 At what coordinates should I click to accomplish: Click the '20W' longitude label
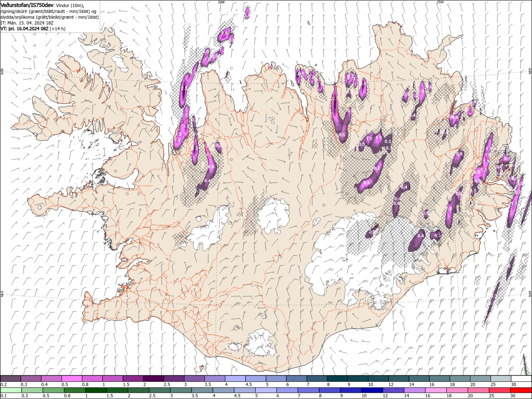221,2
